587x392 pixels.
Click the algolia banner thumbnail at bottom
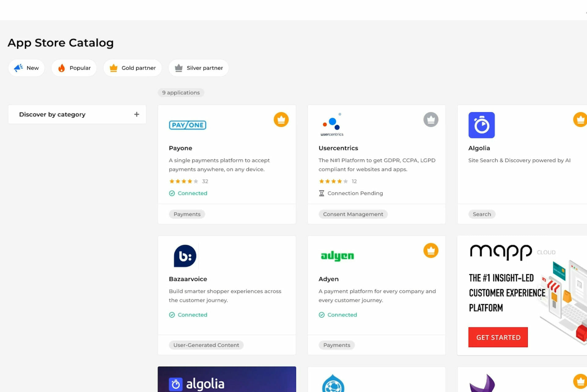pos(227,379)
